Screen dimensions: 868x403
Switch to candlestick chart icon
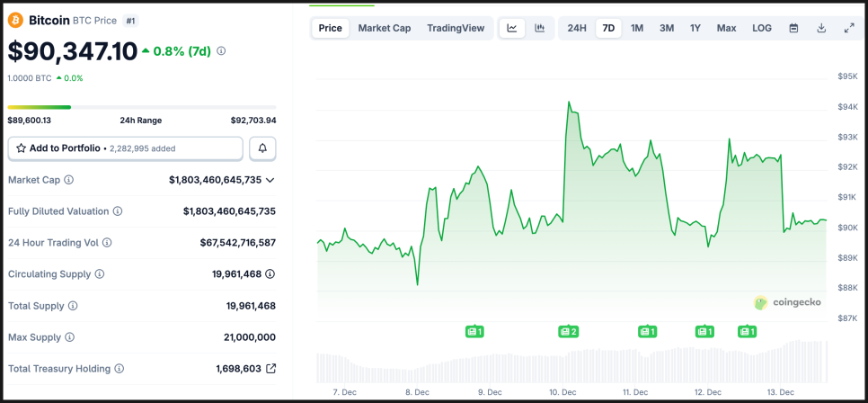point(539,28)
